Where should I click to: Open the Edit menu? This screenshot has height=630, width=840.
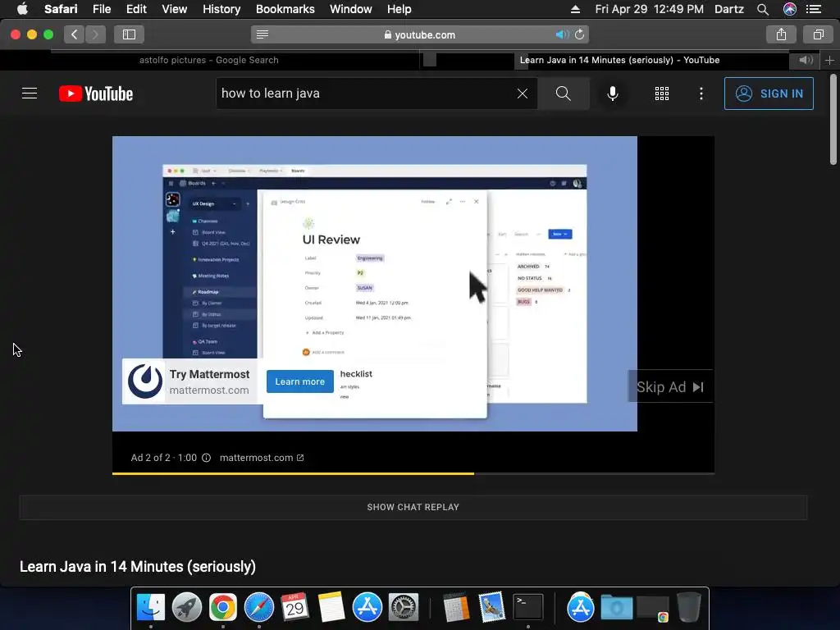coord(136,9)
